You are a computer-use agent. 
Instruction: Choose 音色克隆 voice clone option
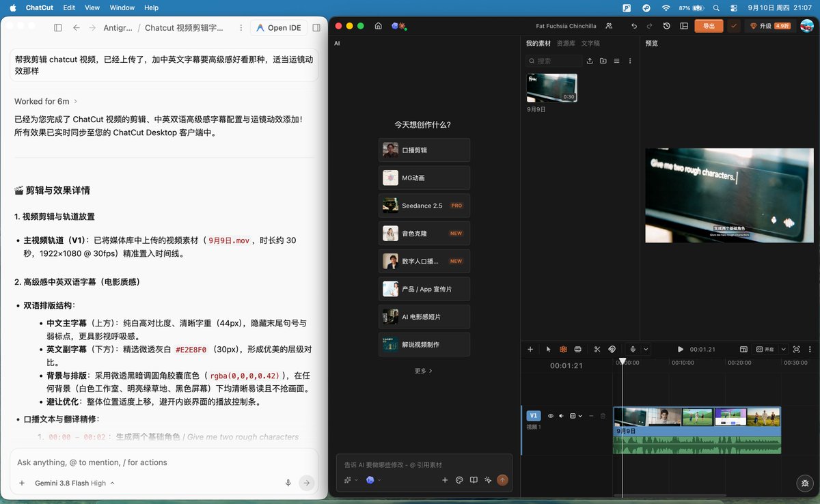tap(424, 233)
